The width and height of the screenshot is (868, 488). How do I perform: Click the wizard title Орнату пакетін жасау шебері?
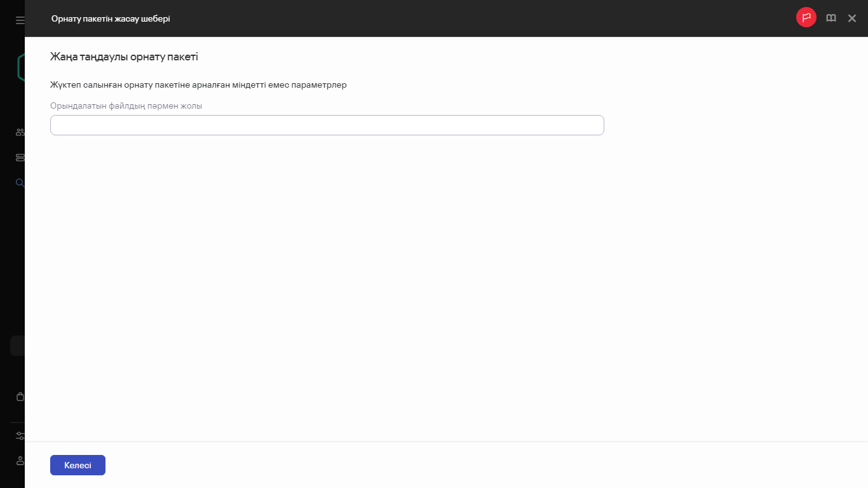point(111,18)
